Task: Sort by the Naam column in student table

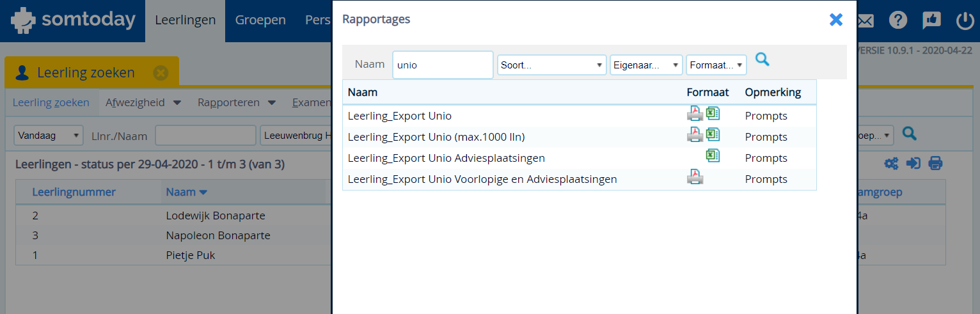Action: point(186,192)
